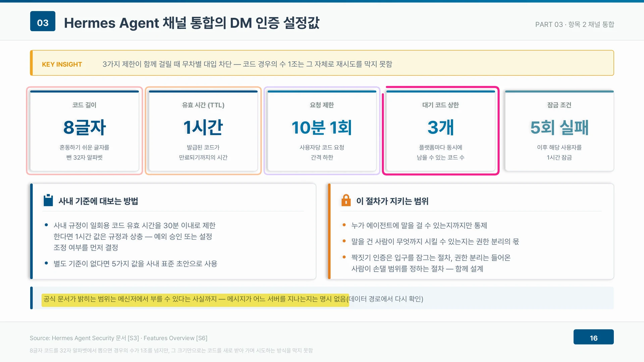Click the 남을 수 있는 코드 수 description line
The image size is (644, 362).
[441, 158]
